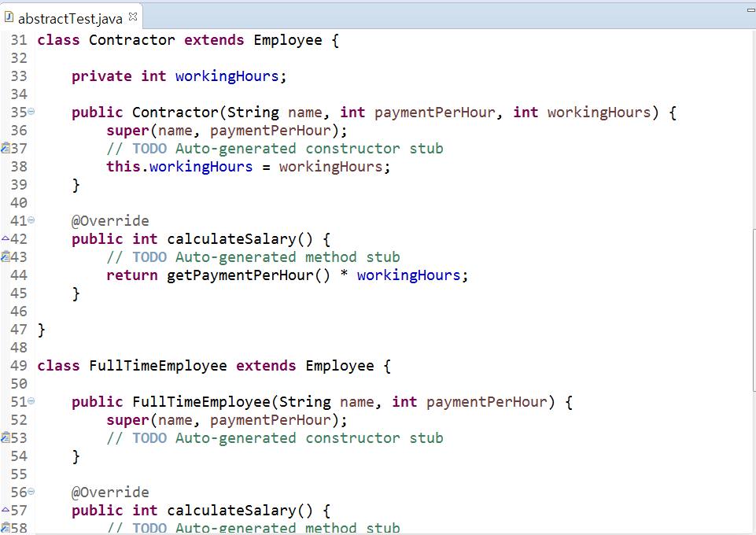Viewport: 756px width, 535px height.
Task: Click line number 47 in the gutter
Action: (x=19, y=330)
